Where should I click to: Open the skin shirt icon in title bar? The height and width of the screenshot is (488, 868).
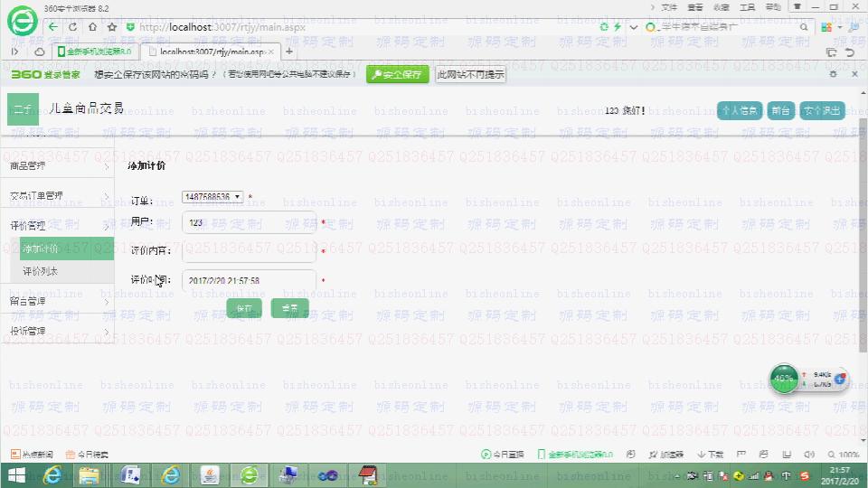pyautogui.click(x=797, y=6)
